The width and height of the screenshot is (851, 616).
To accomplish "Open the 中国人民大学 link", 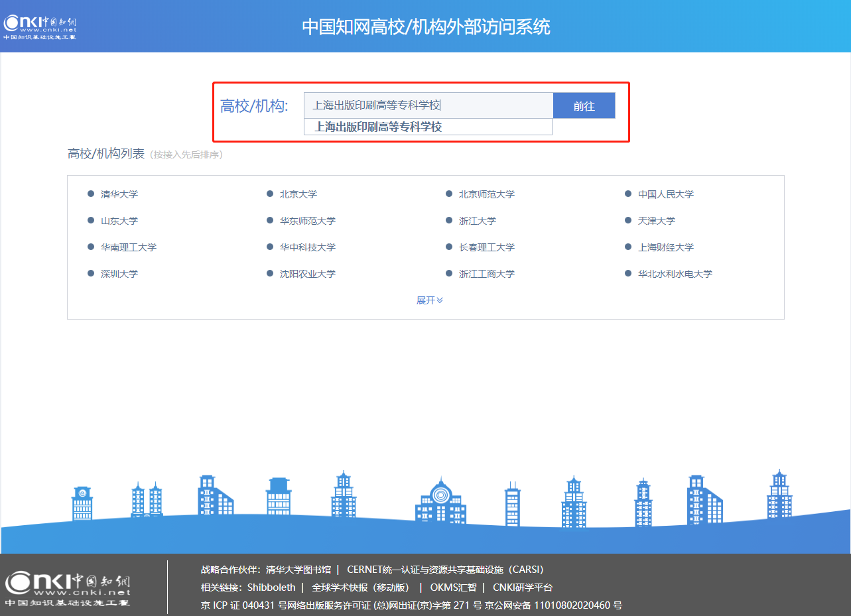I will (x=666, y=194).
